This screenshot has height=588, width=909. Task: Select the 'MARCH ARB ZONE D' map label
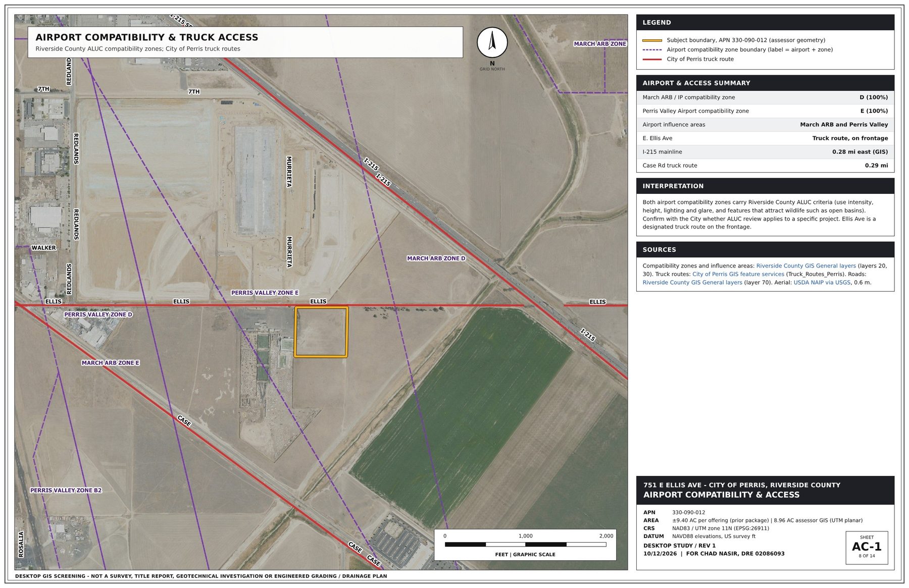[436, 258]
